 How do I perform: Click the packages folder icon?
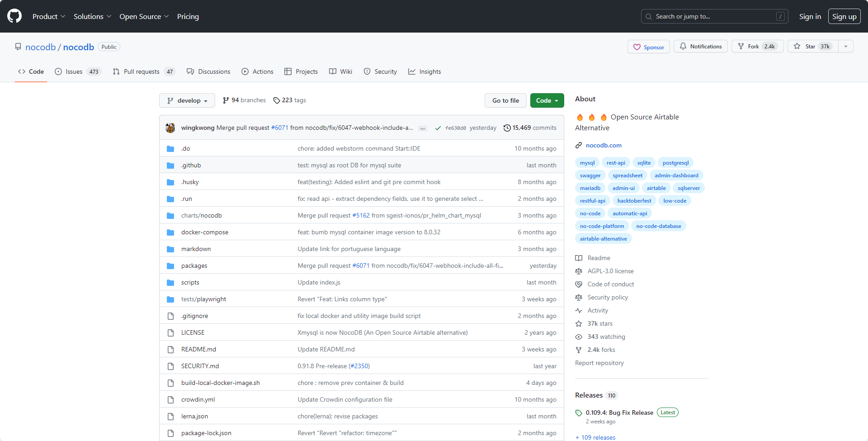pos(170,266)
